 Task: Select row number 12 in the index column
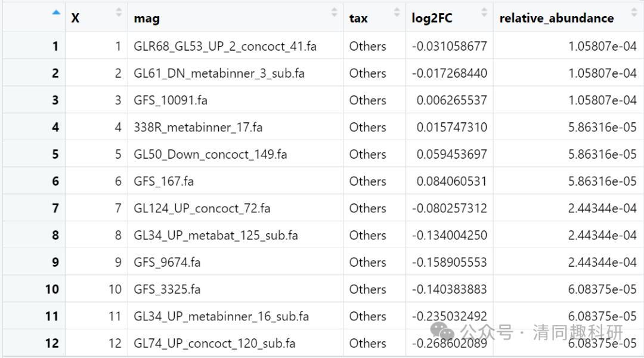pyautogui.click(x=52, y=344)
